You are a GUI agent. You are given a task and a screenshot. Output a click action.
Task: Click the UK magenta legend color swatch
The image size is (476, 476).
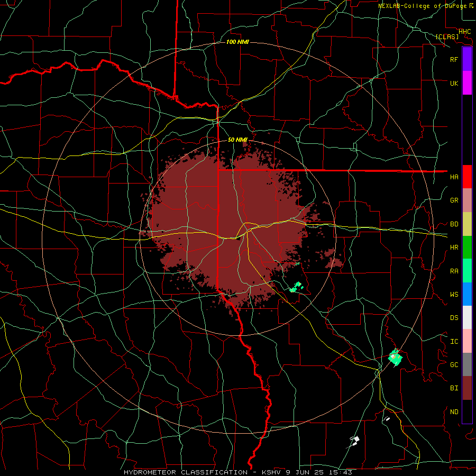[x=467, y=83]
